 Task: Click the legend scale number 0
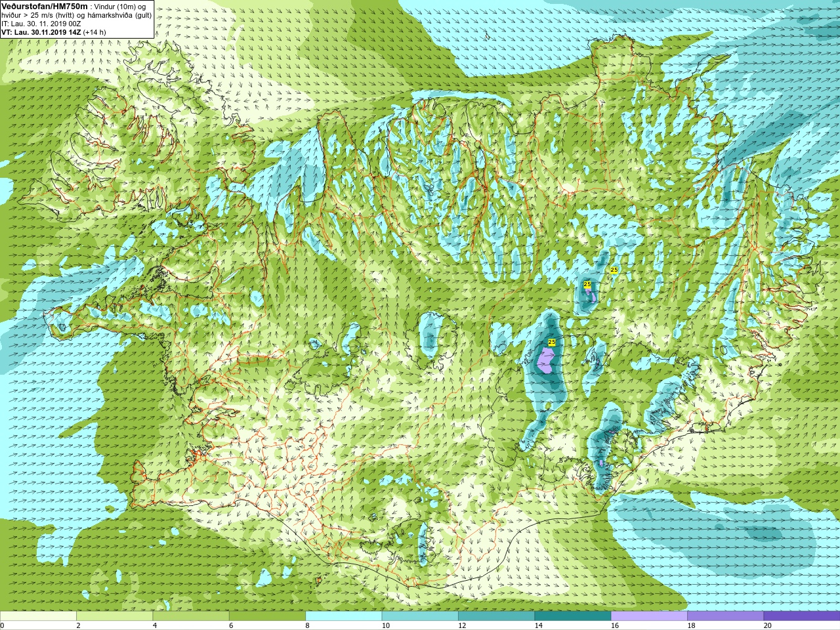2,625
